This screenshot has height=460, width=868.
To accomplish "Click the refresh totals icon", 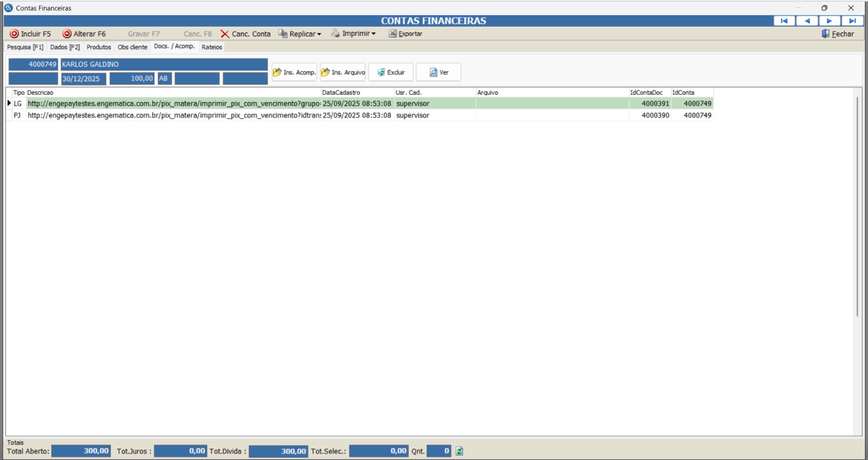I will click(460, 451).
